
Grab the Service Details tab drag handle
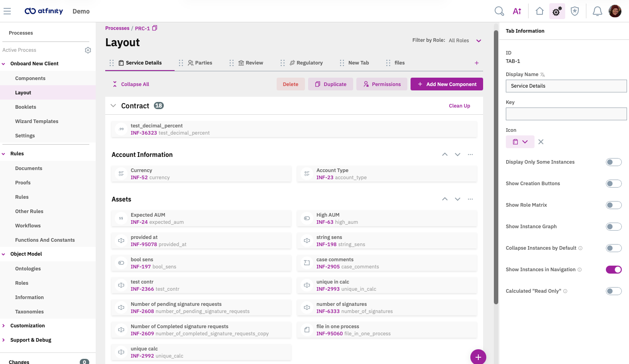[112, 63]
